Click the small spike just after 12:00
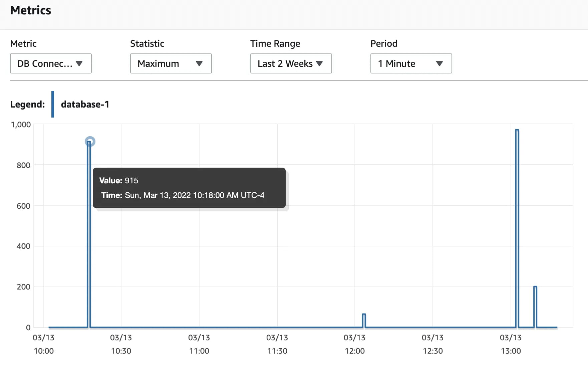 (364, 314)
